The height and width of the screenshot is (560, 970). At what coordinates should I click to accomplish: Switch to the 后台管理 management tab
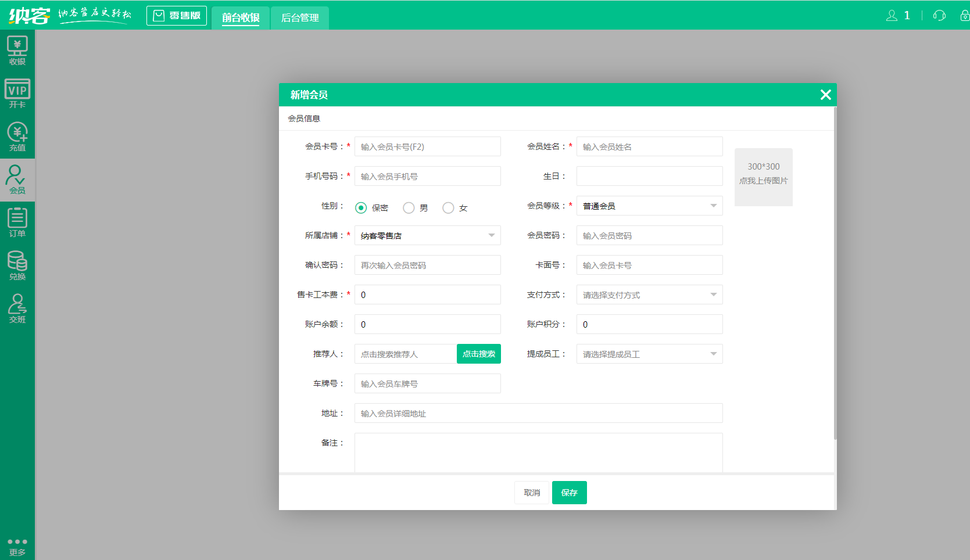[x=299, y=18]
